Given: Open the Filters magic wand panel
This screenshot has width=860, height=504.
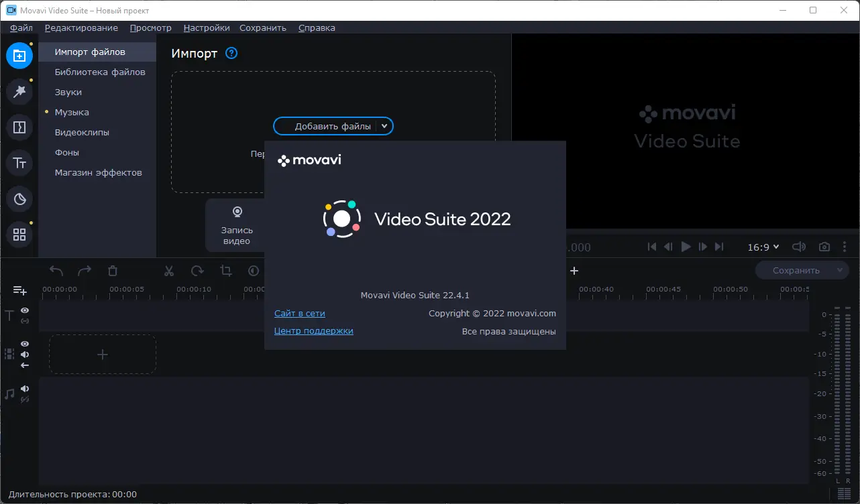Looking at the screenshot, I should coord(19,91).
